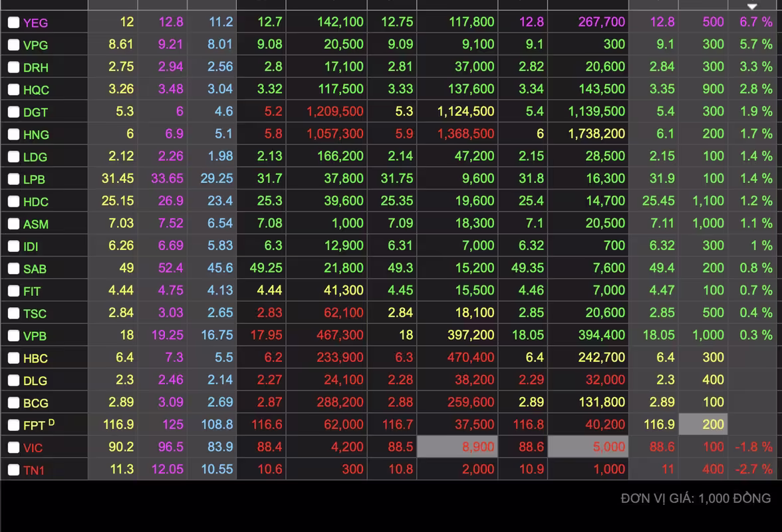Tick the HDC checkbox
Viewport: 782px width, 532px height.
click(13, 201)
